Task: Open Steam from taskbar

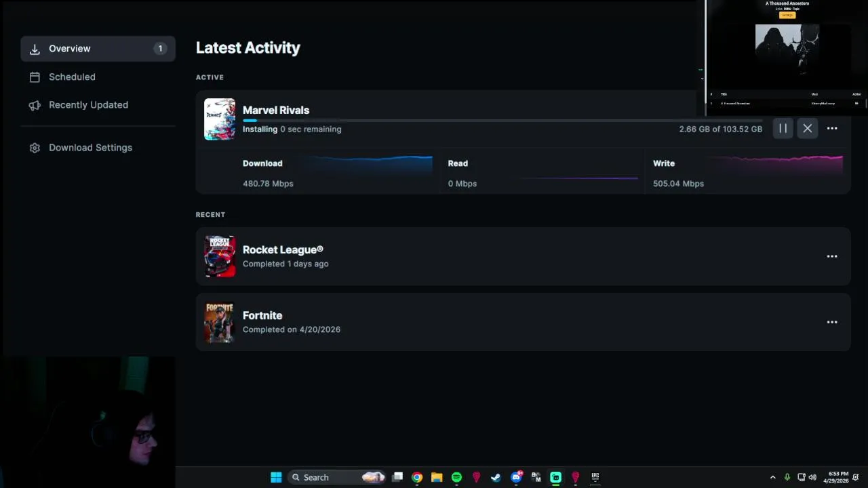Action: [496, 477]
